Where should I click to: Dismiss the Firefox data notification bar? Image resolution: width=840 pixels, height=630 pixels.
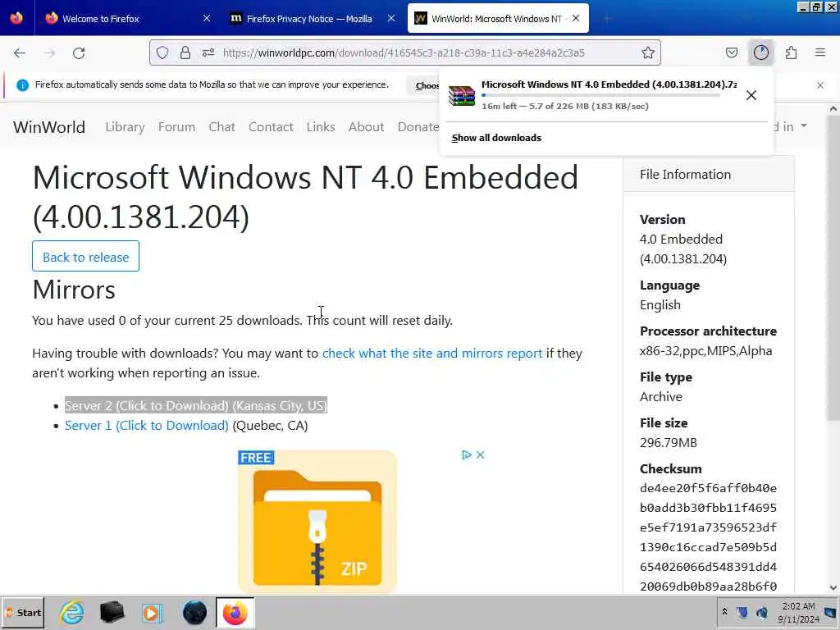[x=820, y=85]
